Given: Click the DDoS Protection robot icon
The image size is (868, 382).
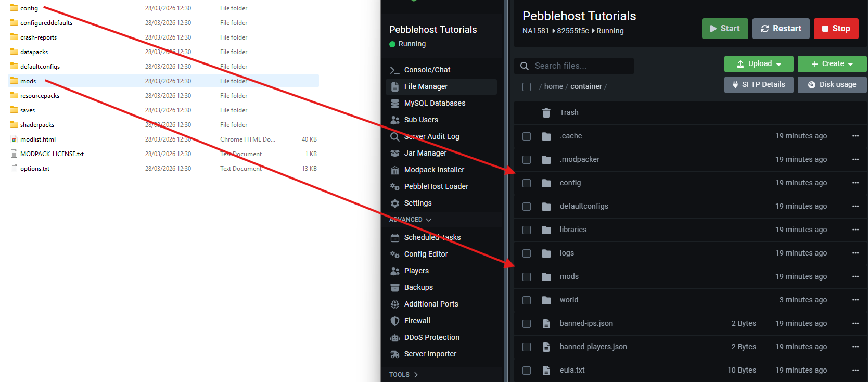Looking at the screenshot, I should (395, 338).
